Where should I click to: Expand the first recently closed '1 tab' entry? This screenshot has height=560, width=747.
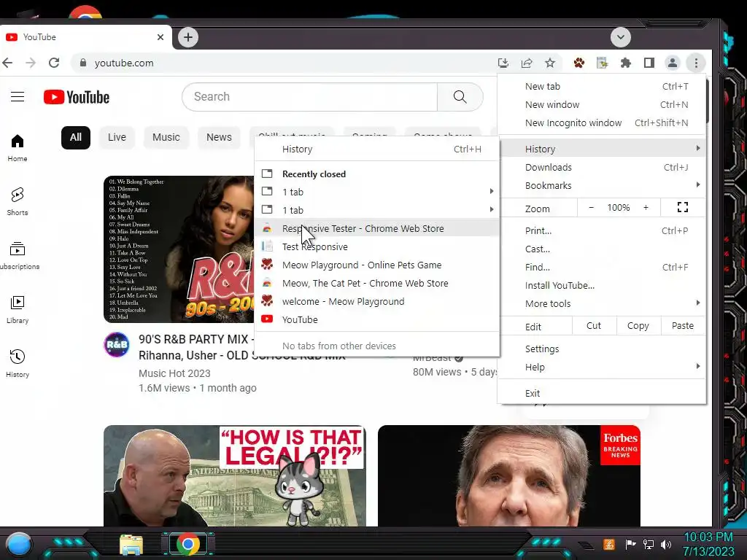(377, 192)
